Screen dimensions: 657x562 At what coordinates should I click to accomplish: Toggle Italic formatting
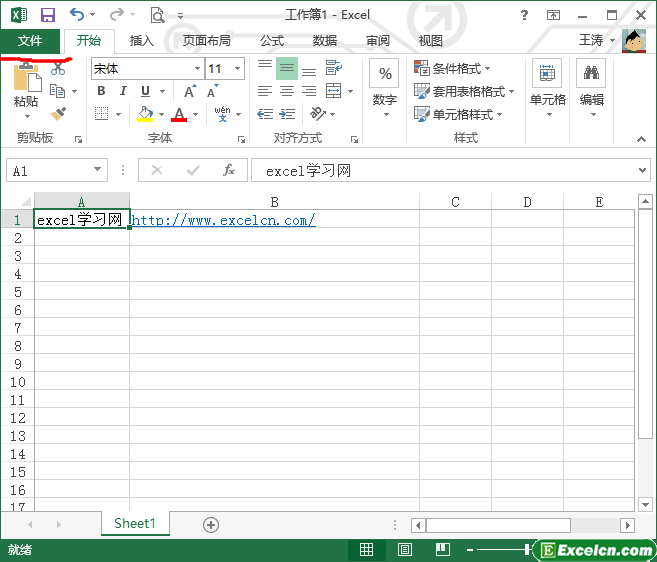pyautogui.click(x=122, y=91)
